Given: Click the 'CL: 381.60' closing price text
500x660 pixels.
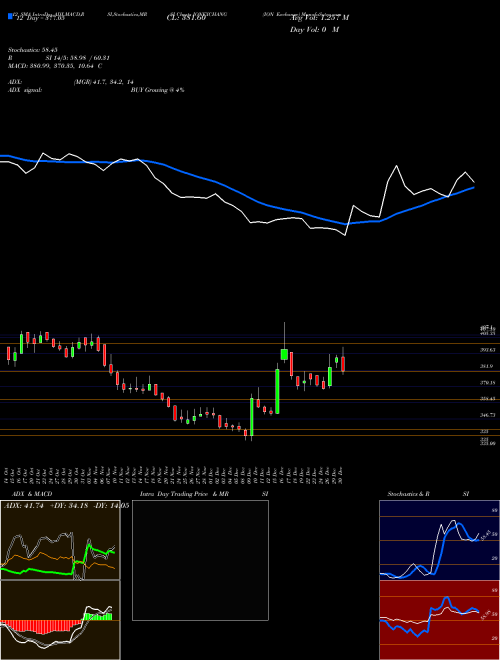Looking at the screenshot, I should 186,18.
